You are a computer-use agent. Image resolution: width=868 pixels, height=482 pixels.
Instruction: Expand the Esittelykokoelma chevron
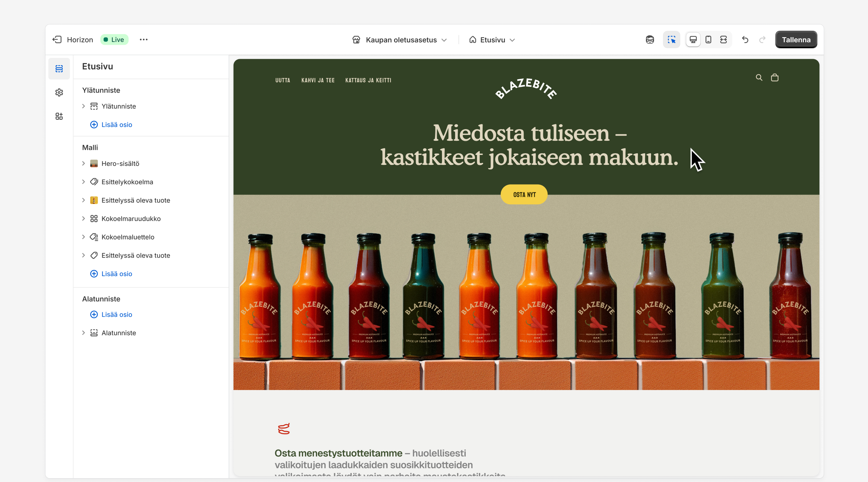pos(83,182)
